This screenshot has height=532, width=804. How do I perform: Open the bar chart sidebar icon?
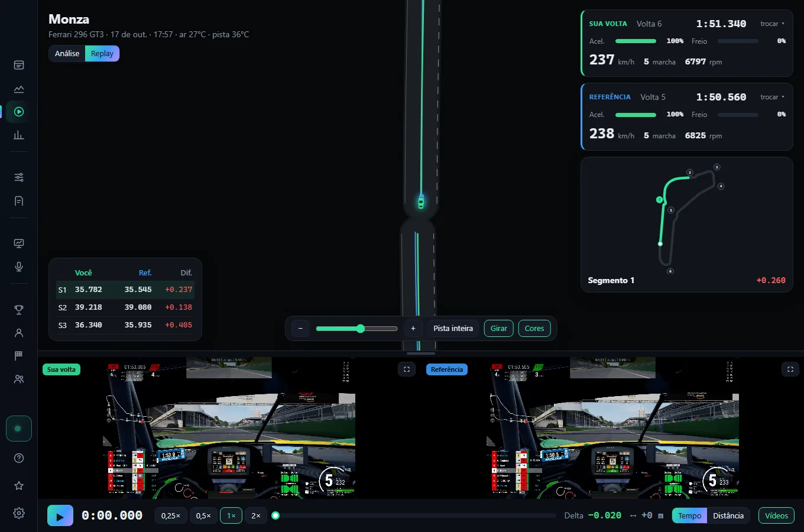pyautogui.click(x=19, y=135)
